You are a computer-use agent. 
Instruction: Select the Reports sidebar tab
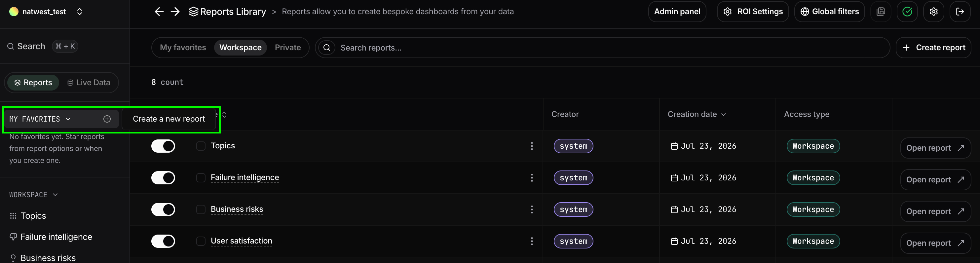(x=33, y=83)
